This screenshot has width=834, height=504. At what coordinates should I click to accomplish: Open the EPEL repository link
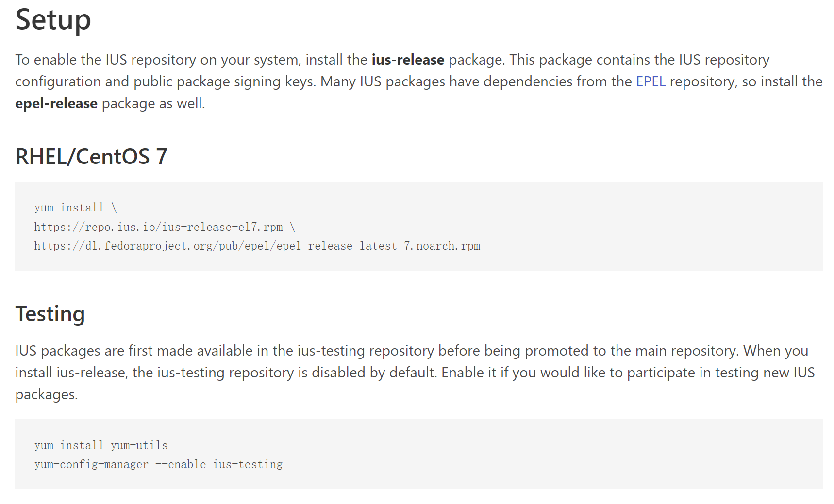click(x=651, y=81)
